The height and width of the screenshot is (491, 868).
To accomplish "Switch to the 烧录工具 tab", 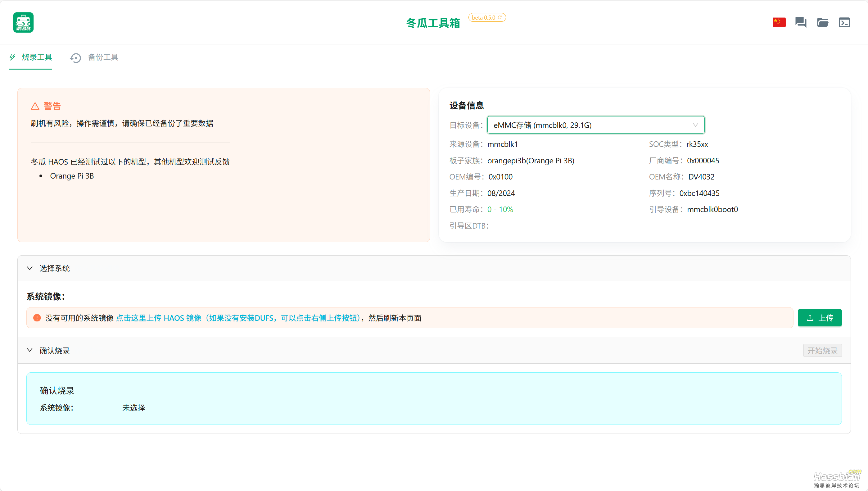I will click(x=31, y=57).
